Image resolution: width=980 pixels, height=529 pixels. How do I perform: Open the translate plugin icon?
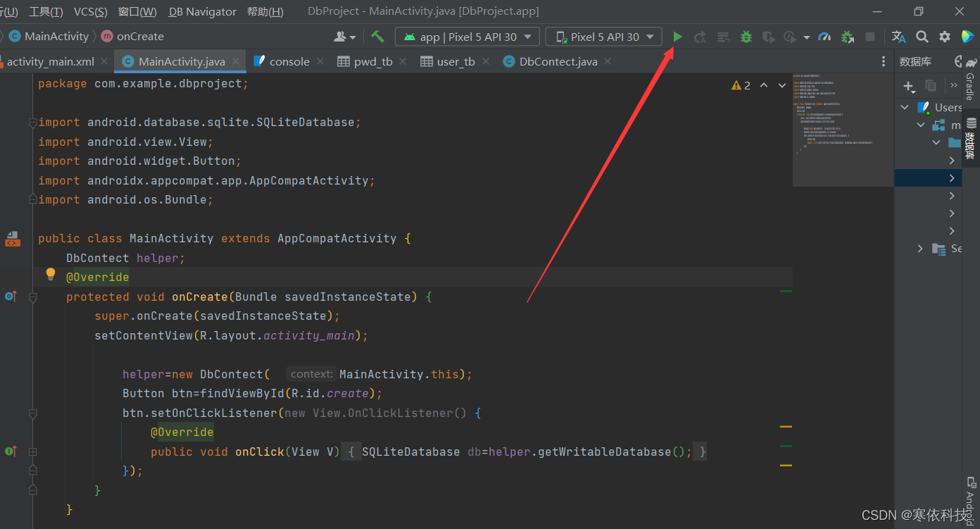coord(898,37)
